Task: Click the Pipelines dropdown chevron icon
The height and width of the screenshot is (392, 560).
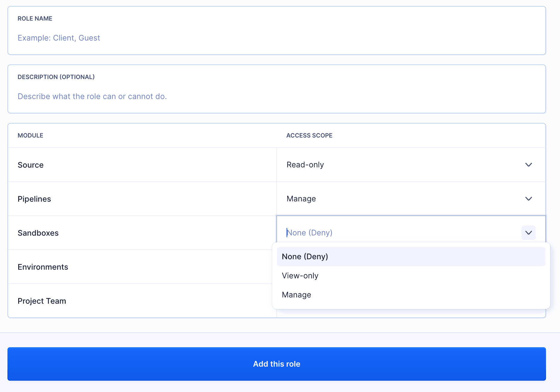Action: click(528, 199)
